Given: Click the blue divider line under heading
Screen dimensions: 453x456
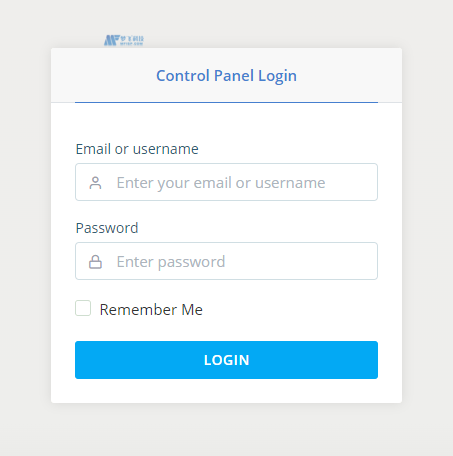Looking at the screenshot, I should [x=226, y=102].
